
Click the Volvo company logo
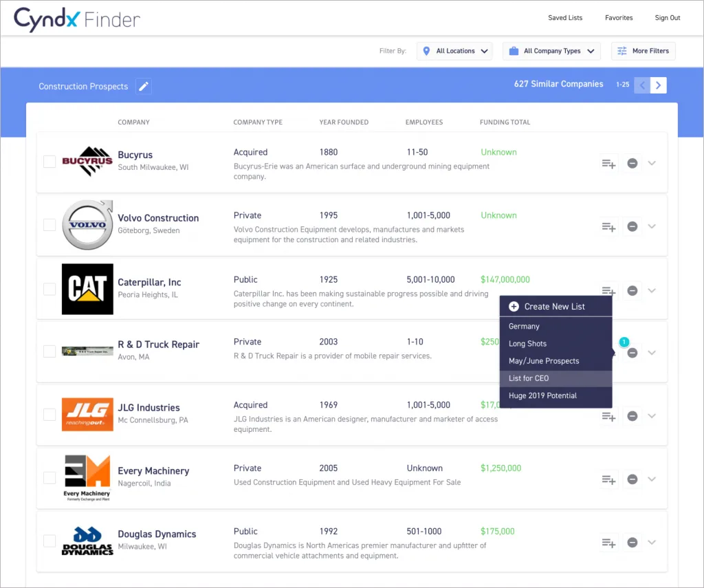[x=87, y=225]
